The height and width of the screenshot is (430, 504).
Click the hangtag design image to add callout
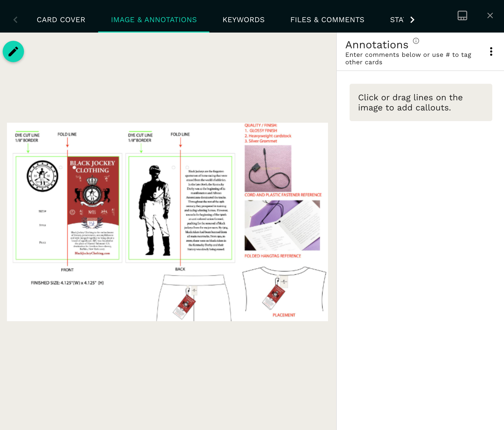pyautogui.click(x=167, y=222)
